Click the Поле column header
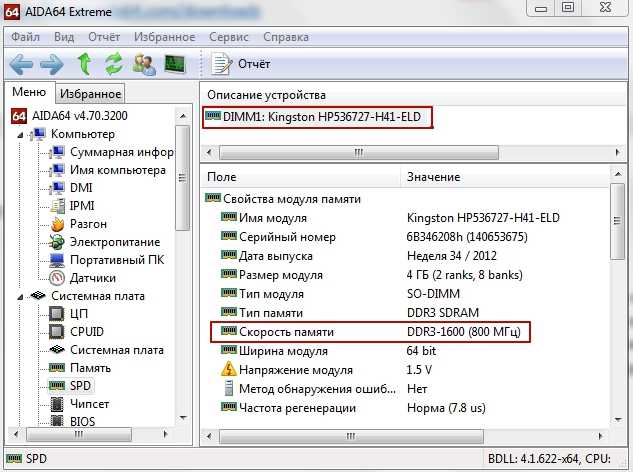633x472 pixels. click(x=221, y=177)
